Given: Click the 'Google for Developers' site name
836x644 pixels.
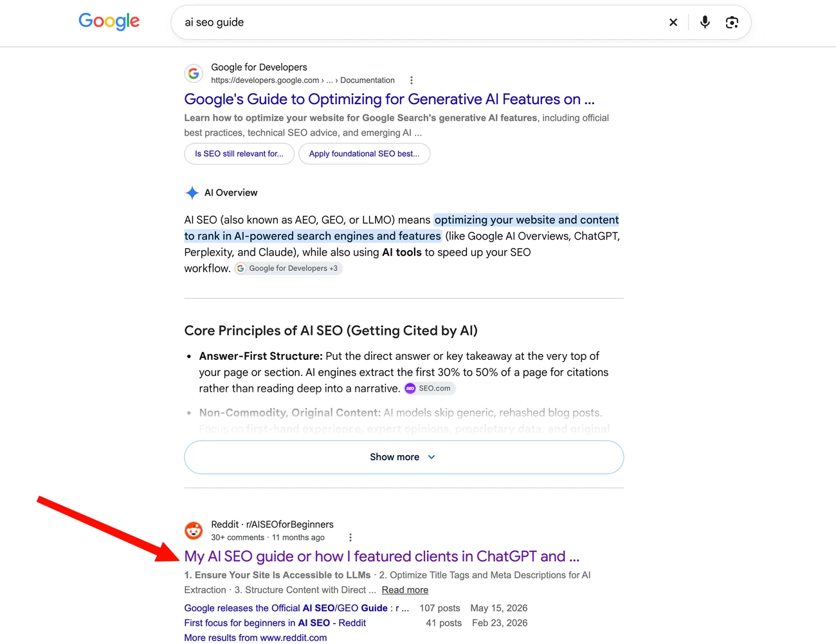Looking at the screenshot, I should [x=259, y=67].
